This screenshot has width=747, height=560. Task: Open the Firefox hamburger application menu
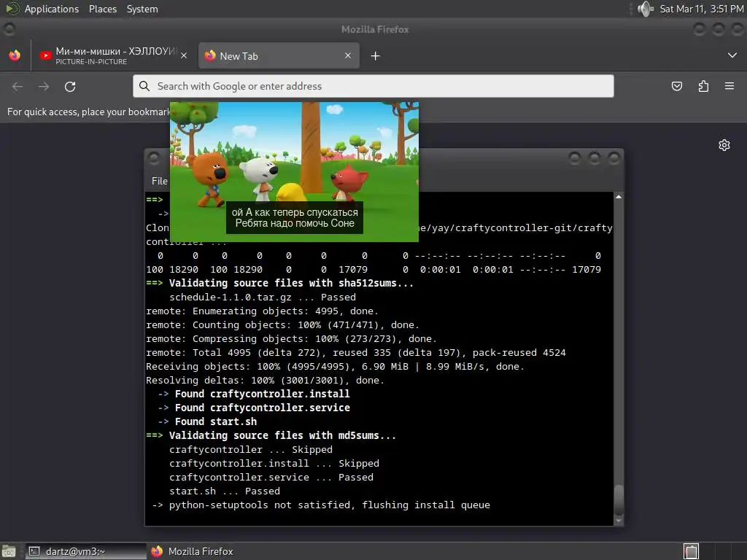click(729, 86)
